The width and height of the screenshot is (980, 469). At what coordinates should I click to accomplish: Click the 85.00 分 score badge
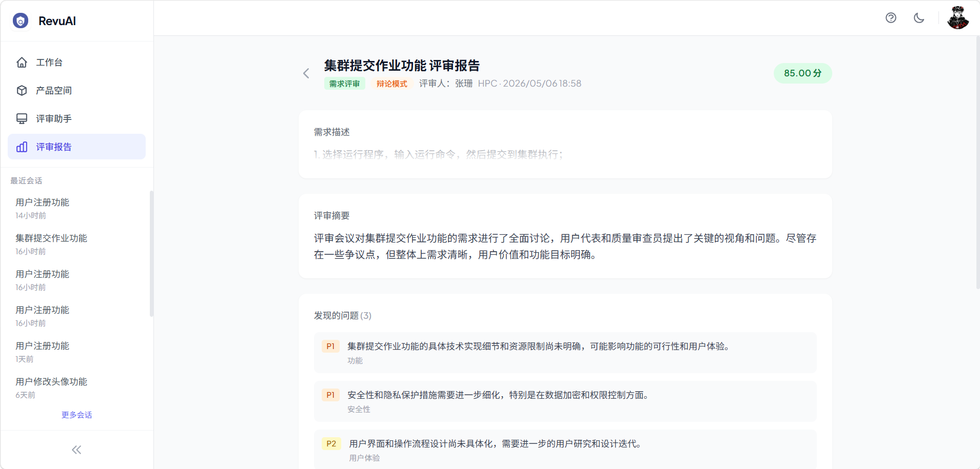[802, 73]
